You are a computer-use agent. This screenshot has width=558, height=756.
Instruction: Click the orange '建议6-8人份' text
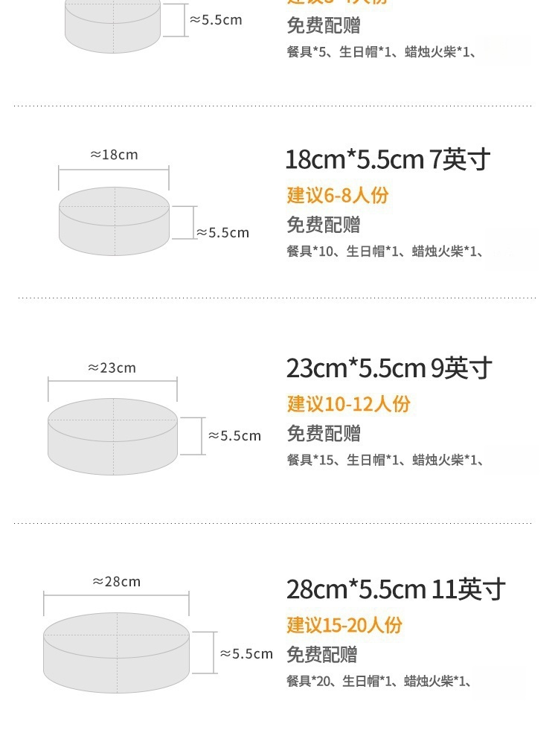pos(338,196)
